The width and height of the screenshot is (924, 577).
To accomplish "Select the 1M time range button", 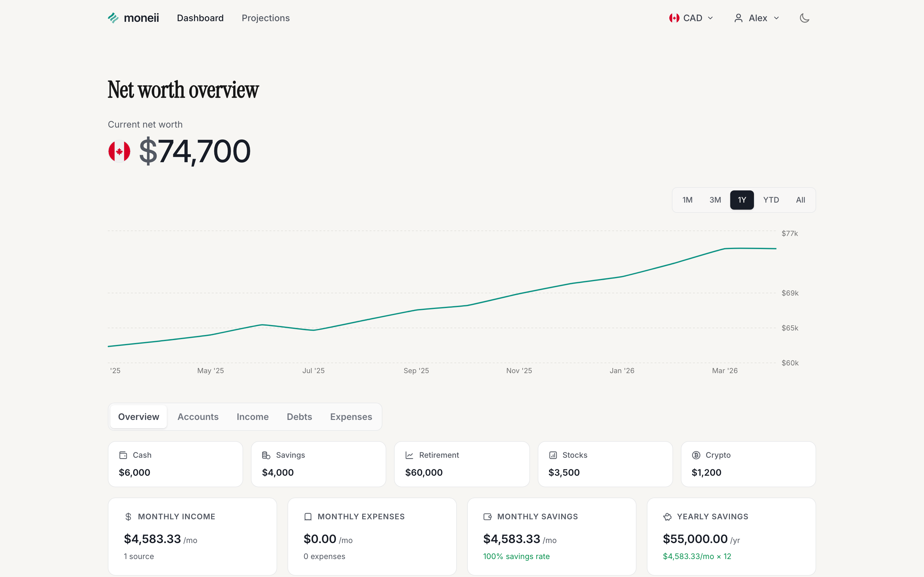I will tap(688, 200).
